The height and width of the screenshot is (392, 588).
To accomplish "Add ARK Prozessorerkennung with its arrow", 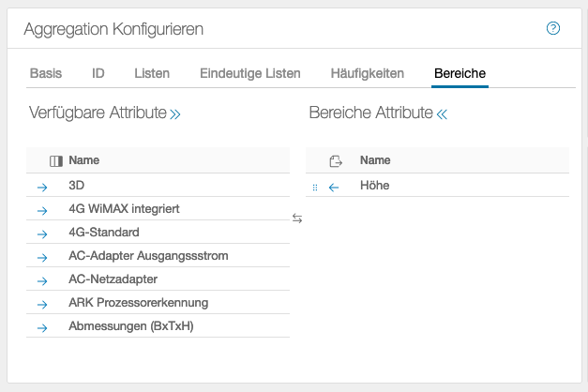I will (42, 304).
